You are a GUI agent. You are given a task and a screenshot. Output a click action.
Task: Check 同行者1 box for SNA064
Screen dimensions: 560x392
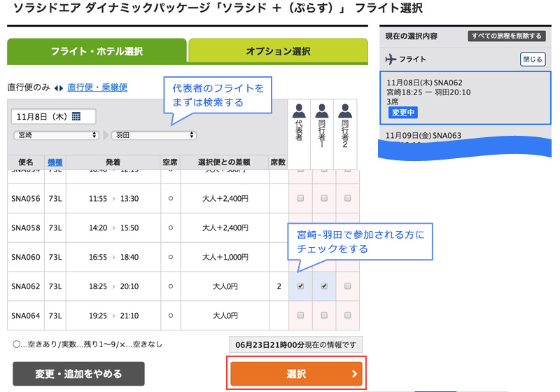[x=324, y=315]
